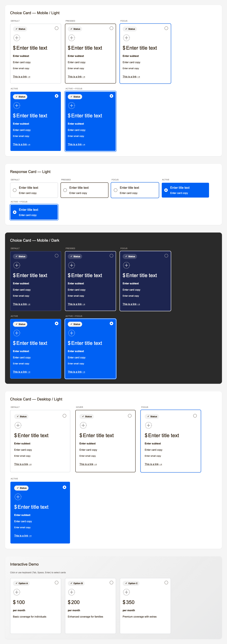Click the Option C badge in Interactive Demo
The width and height of the screenshot is (227, 644).
pyautogui.click(x=131, y=584)
